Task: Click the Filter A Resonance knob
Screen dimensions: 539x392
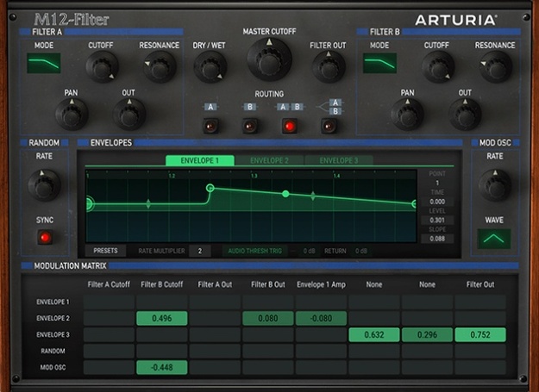Action: tap(160, 67)
